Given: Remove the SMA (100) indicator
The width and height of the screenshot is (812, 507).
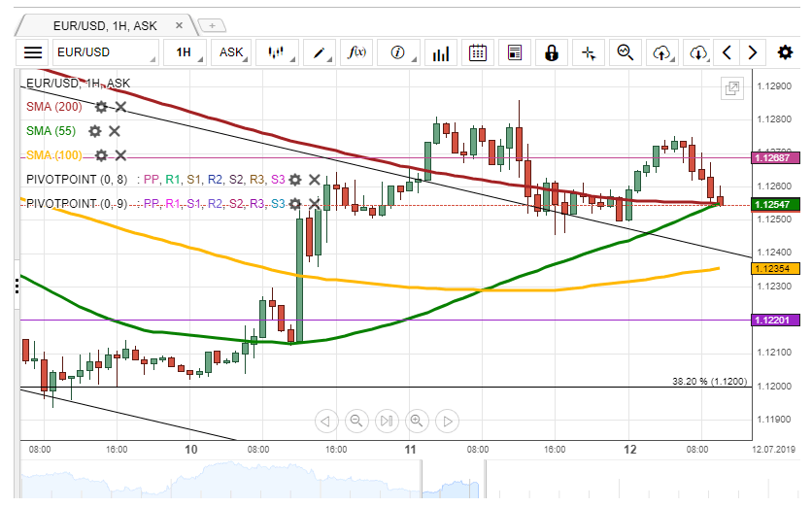Looking at the screenshot, I should 120,155.
